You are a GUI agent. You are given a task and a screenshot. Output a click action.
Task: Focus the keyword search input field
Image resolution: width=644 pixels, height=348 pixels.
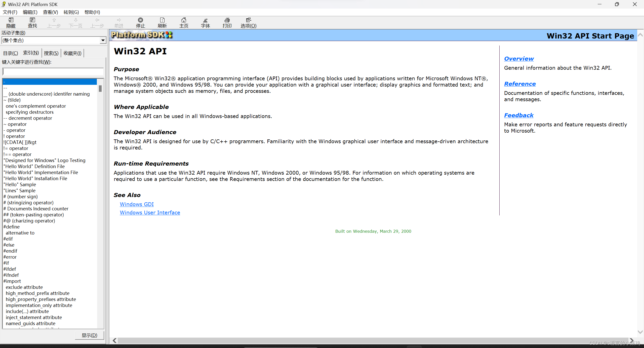click(53, 72)
